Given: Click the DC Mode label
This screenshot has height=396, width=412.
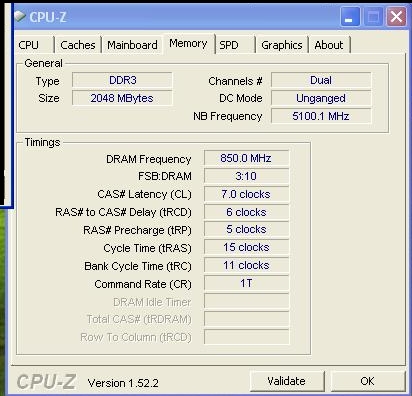Looking at the screenshot, I should click(241, 98).
